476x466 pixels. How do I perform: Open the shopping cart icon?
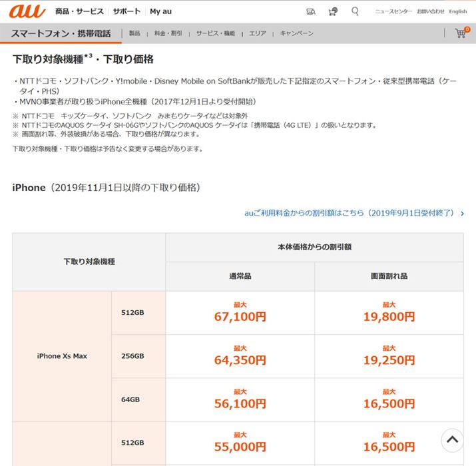462,32
